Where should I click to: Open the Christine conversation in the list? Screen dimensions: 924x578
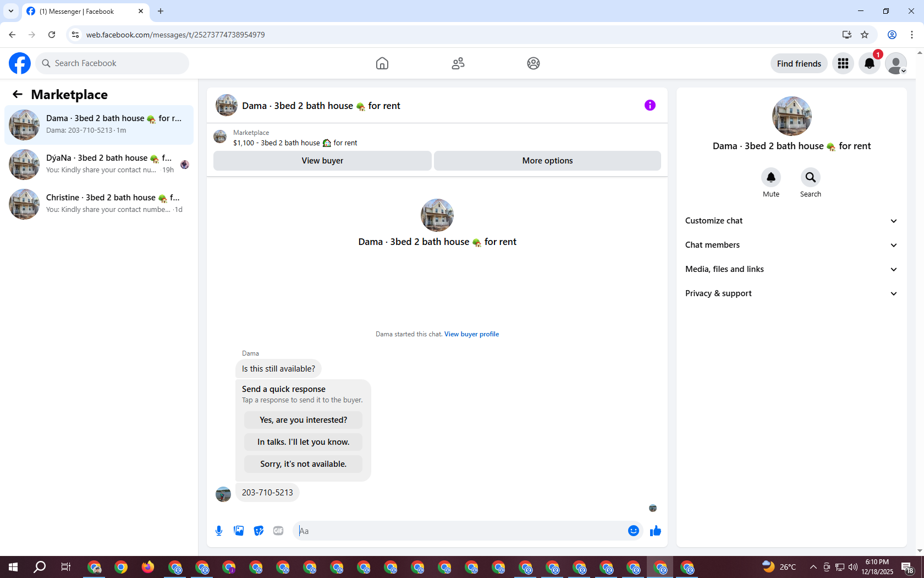[99, 204]
